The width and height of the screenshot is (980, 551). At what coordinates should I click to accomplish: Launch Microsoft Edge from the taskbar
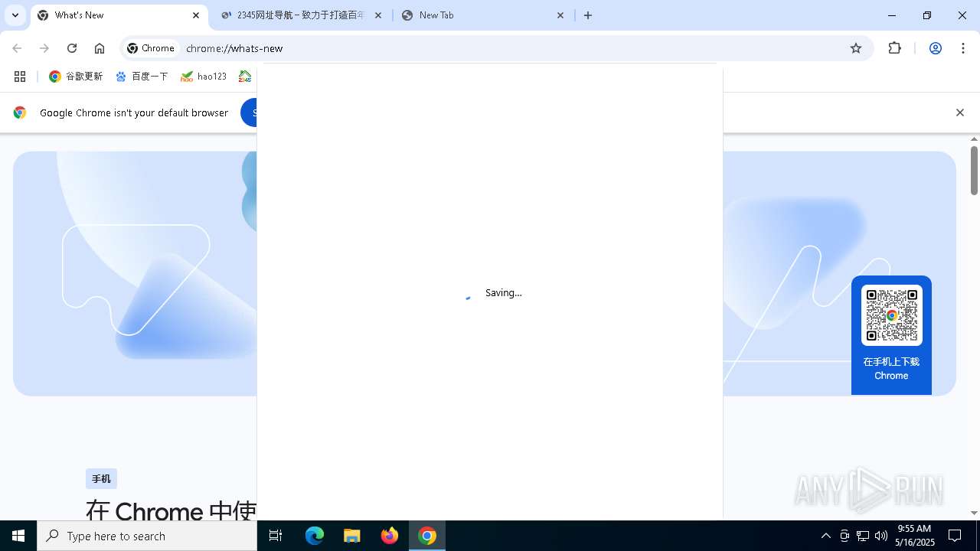315,536
